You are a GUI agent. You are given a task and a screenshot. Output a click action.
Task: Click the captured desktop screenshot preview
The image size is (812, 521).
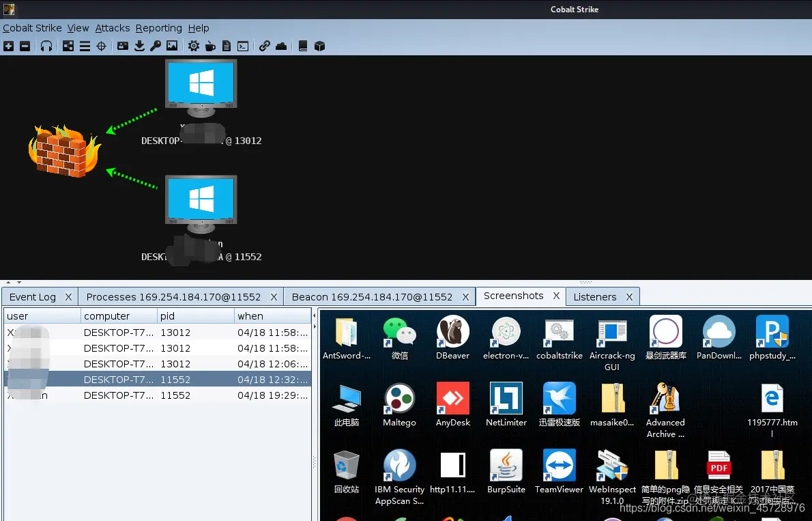point(566,414)
